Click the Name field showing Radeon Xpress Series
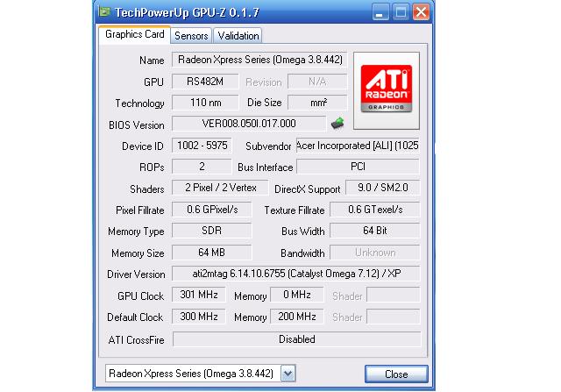The image size is (561, 392). point(259,60)
